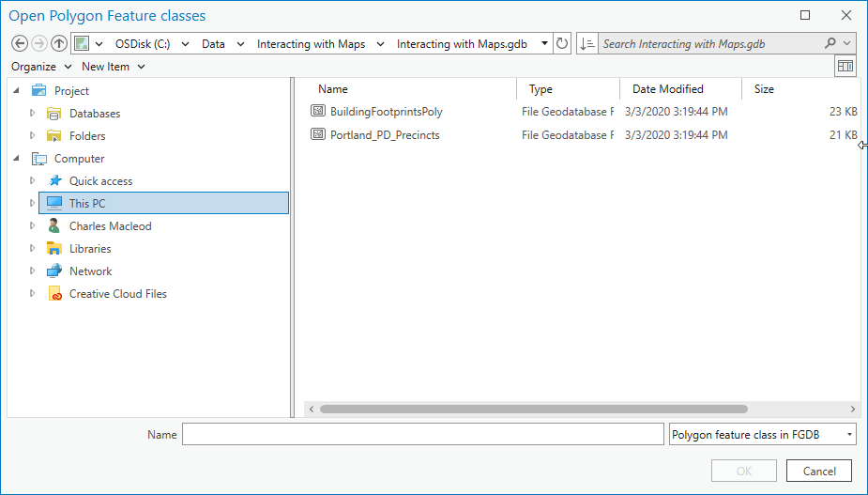Screen dimensions: 868x495
Task: Click the Refresh icon in address bar
Action: (562, 44)
